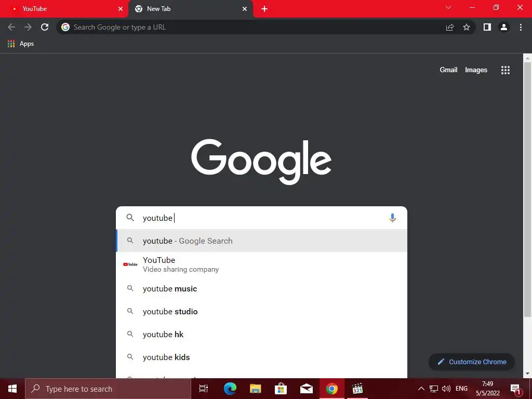Image resolution: width=532 pixels, height=399 pixels.
Task: Open a new tab with plus button
Action: 264,9
